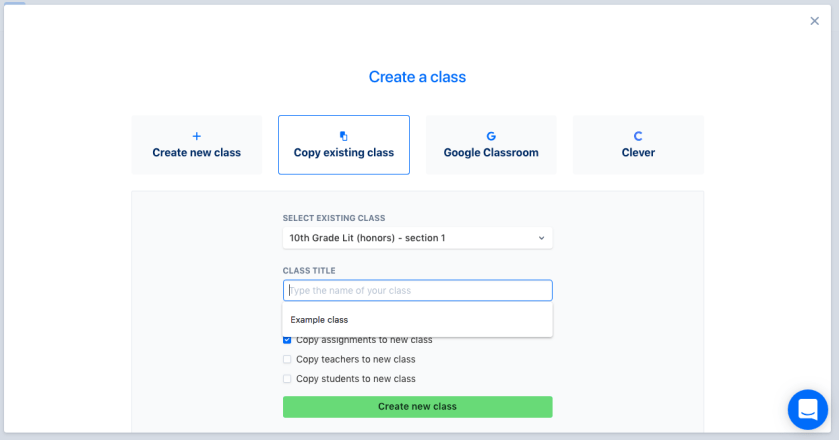This screenshot has height=440, width=839.
Task: Click the Google G logo icon
Action: coord(491,136)
